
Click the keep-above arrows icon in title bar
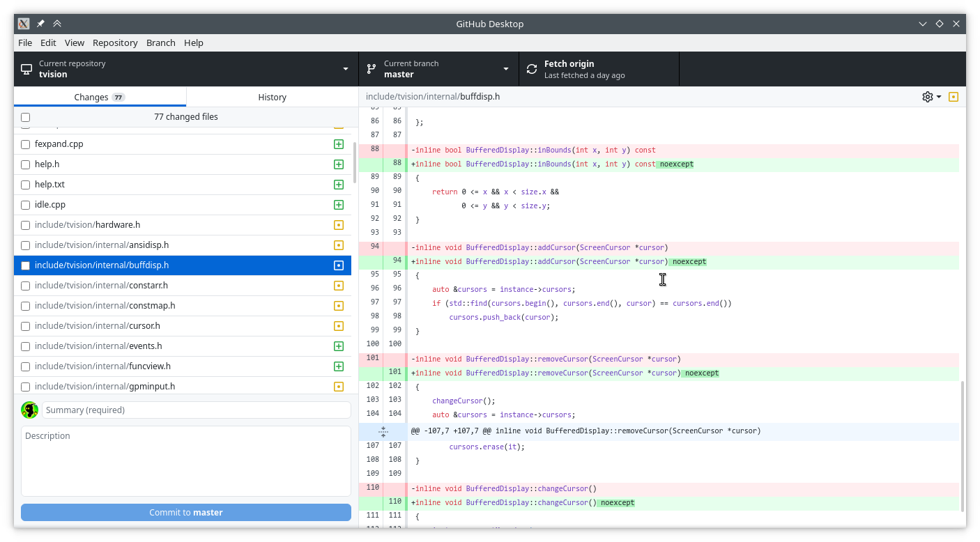[x=57, y=24]
